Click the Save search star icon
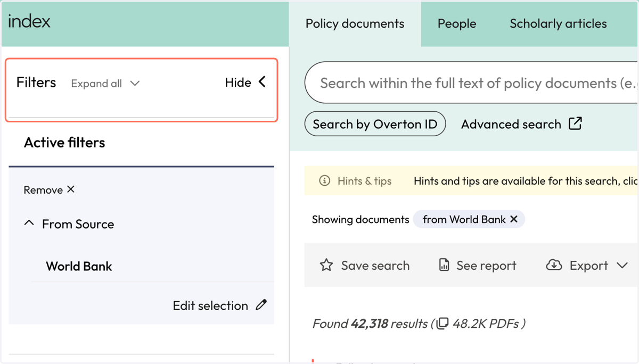The image size is (639, 364). (x=326, y=265)
